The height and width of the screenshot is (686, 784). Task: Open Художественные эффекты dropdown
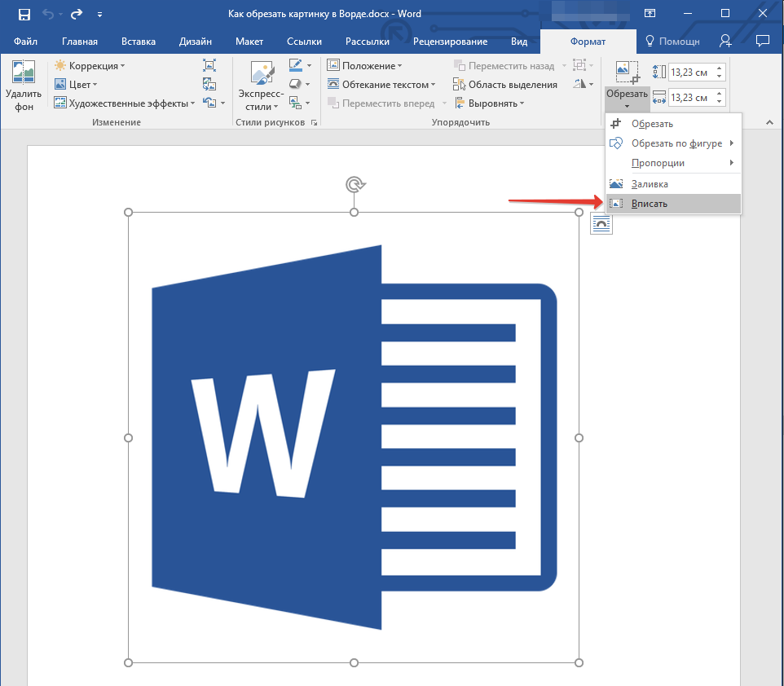point(125,103)
